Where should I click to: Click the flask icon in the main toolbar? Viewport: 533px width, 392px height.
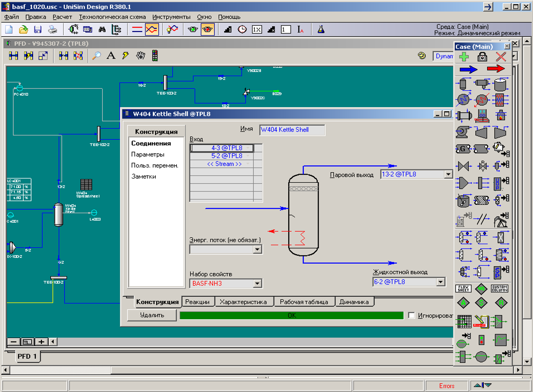click(x=321, y=30)
